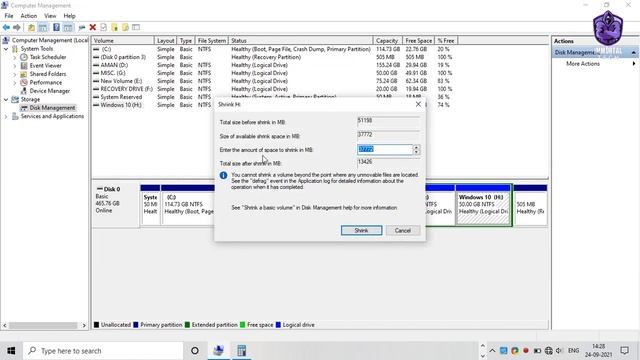640x360 pixels.
Task: Click the Properties sheet toolbar icon
Action: tap(104, 27)
